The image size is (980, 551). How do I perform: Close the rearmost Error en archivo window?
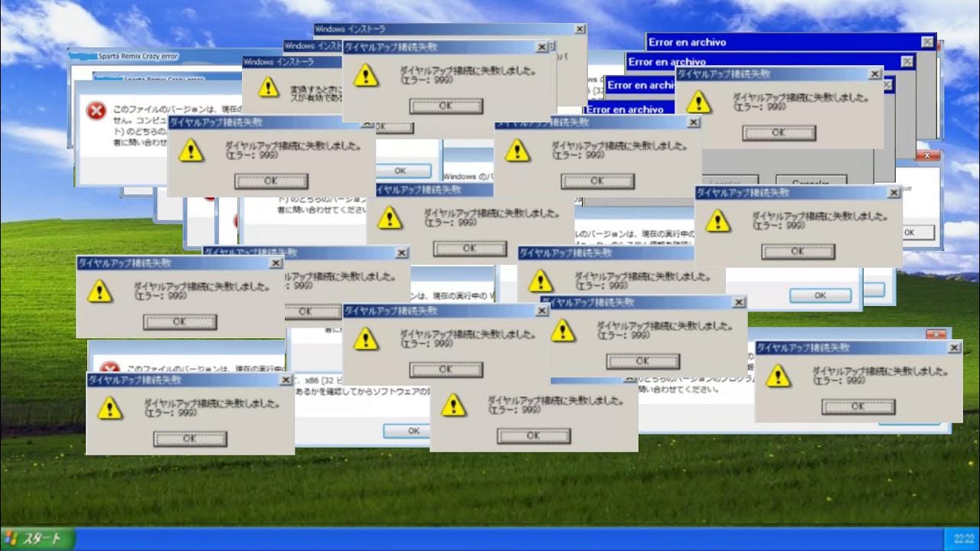click(928, 42)
